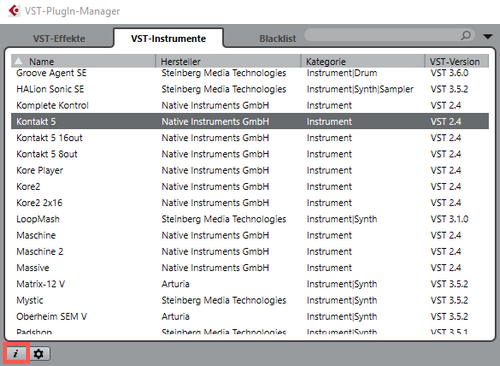Click Steinberg Media Technologies in Mystic row
The image size is (500, 366).
[x=224, y=300]
